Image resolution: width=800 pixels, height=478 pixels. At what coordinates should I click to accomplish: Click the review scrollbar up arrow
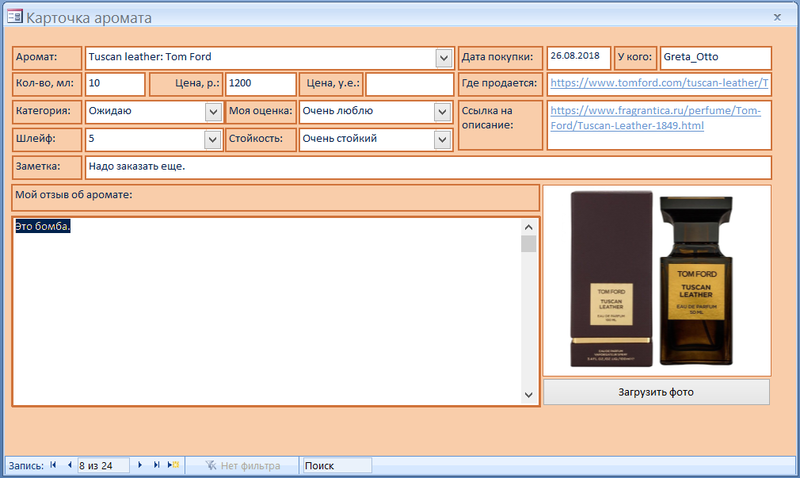click(x=529, y=227)
